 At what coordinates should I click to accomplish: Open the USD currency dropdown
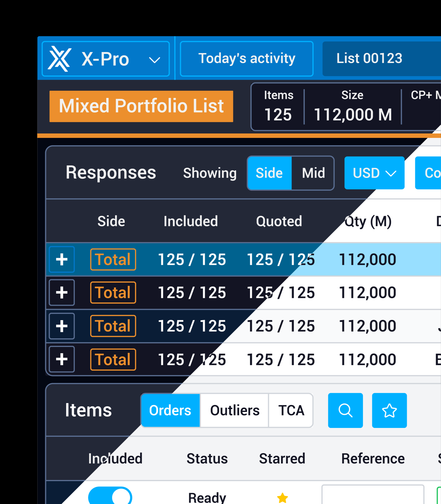pos(374,173)
